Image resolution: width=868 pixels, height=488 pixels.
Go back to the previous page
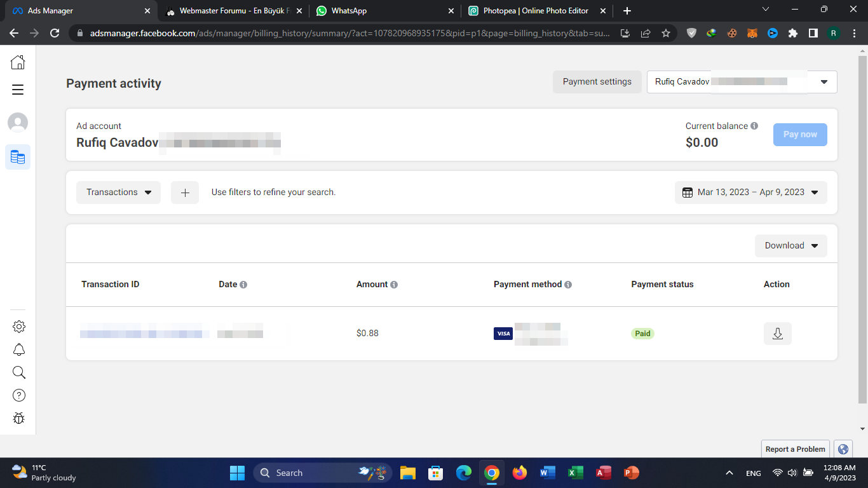[14, 33]
